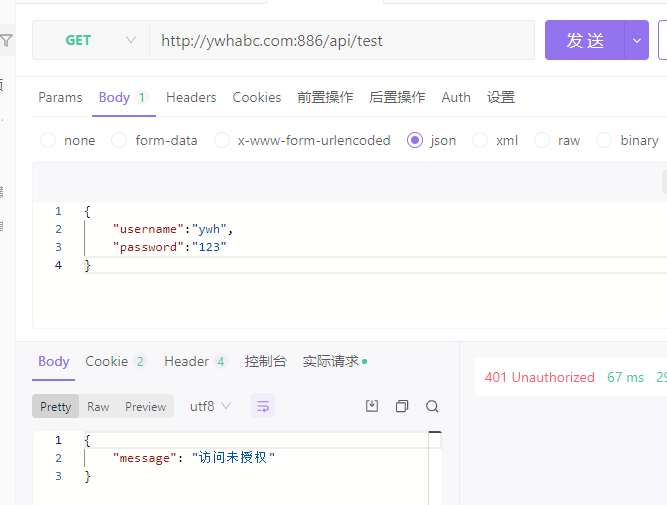
Task: Click the "username":"ywh" line in editor
Action: pos(173,229)
